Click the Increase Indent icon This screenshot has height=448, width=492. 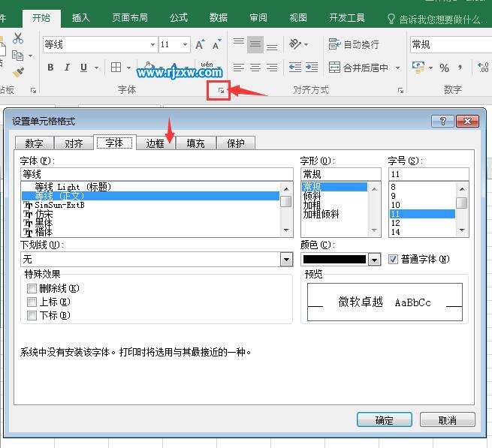[312, 68]
